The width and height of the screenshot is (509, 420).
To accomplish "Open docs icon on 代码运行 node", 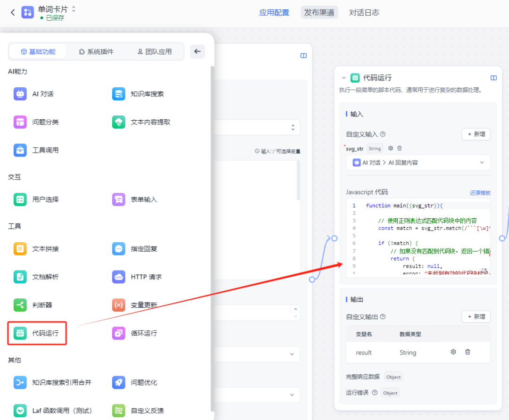I will 493,78.
